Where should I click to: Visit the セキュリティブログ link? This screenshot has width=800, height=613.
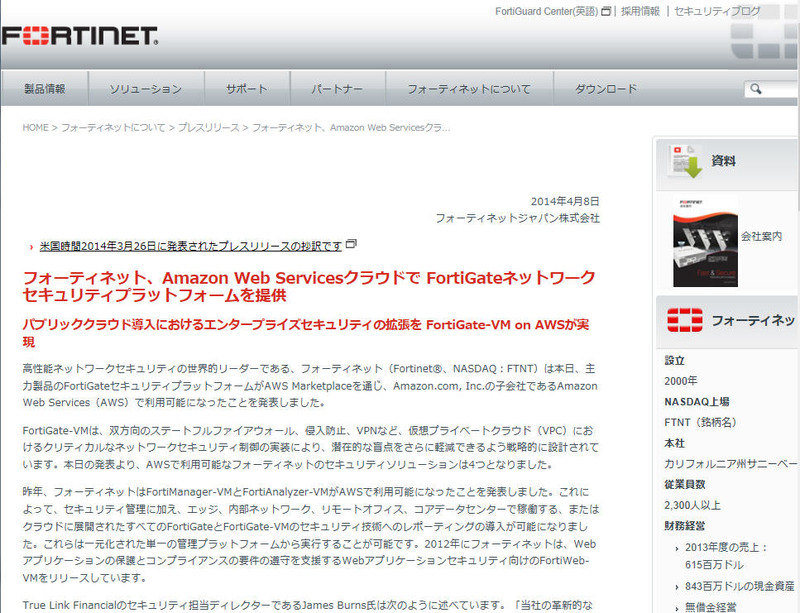click(716, 12)
